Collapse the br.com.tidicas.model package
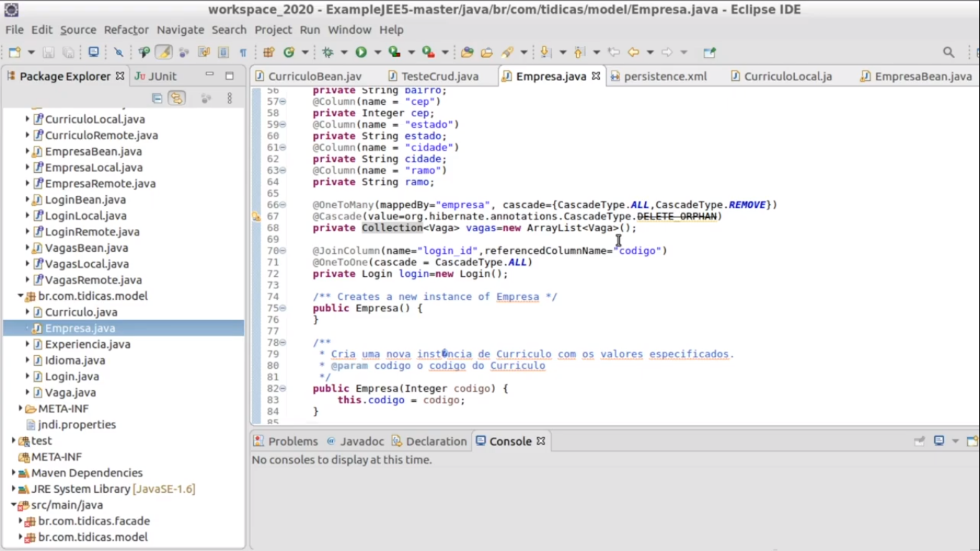980x551 pixels. (x=20, y=296)
